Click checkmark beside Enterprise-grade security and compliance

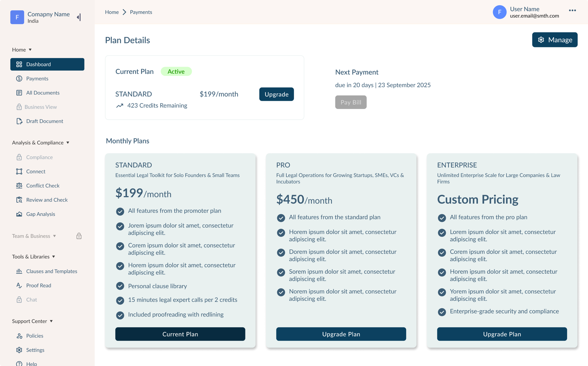442,312
